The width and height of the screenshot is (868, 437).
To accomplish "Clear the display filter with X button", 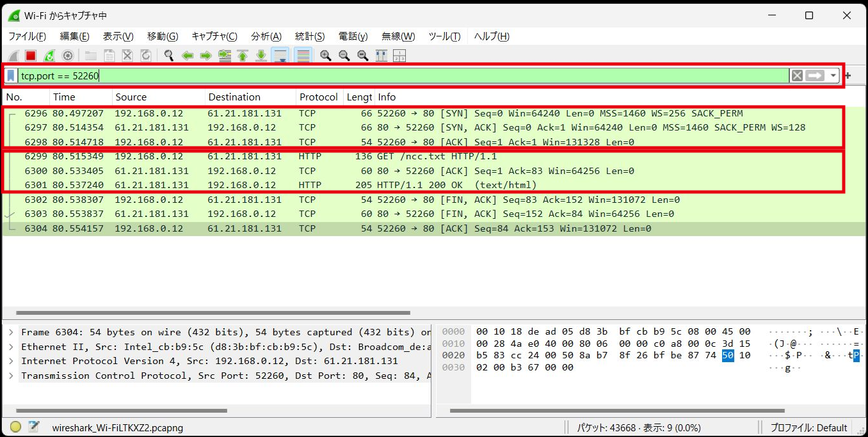I will (x=796, y=75).
